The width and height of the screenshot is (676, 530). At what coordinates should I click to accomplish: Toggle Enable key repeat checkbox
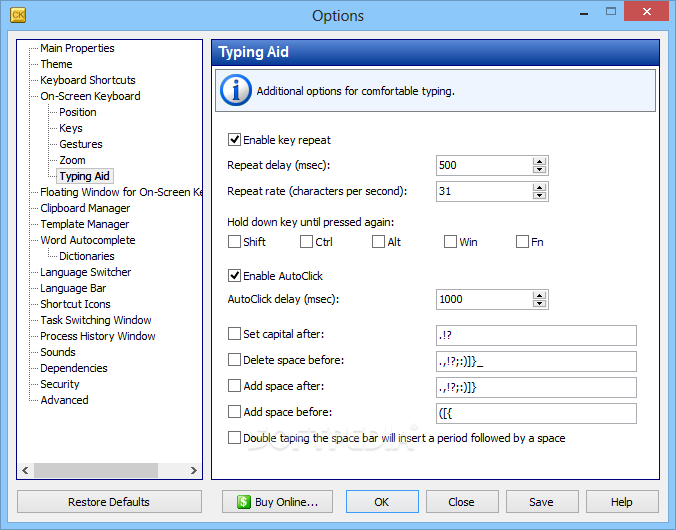click(x=234, y=140)
